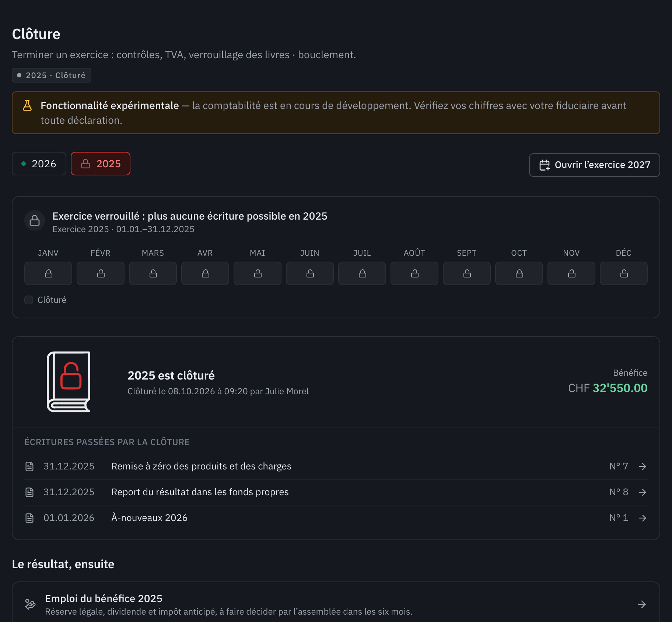
Task: Open Report du résultat dans les fonds propres
Action: coord(336,492)
